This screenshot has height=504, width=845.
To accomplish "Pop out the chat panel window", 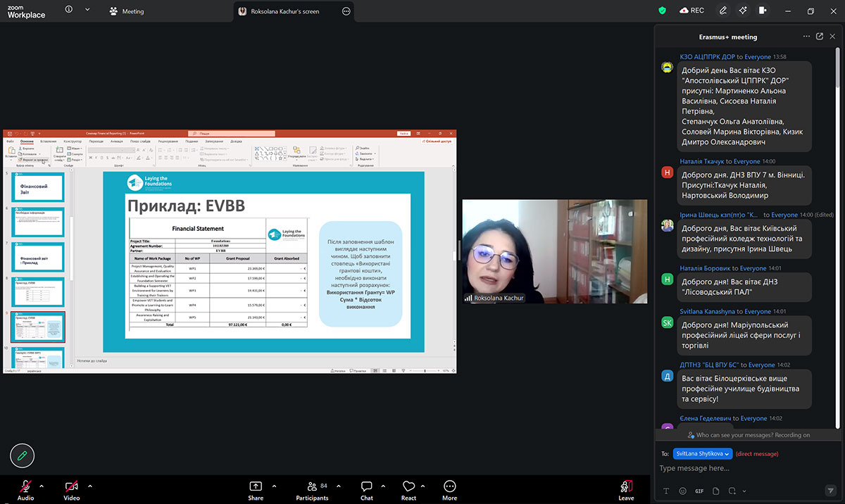I will [x=820, y=37].
